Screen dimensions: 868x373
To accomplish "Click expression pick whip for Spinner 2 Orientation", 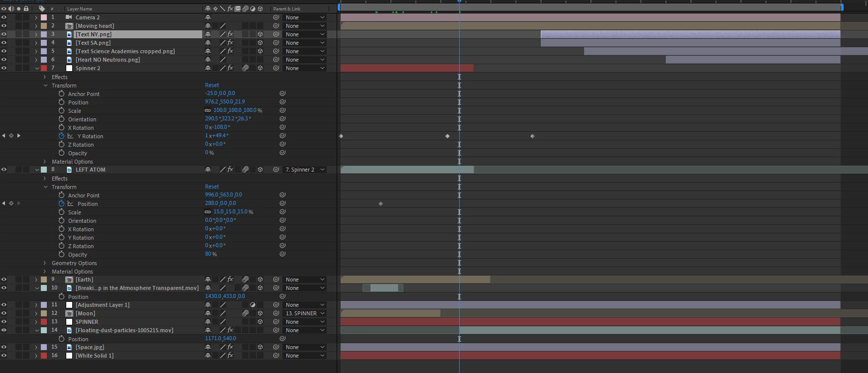I will click(282, 119).
